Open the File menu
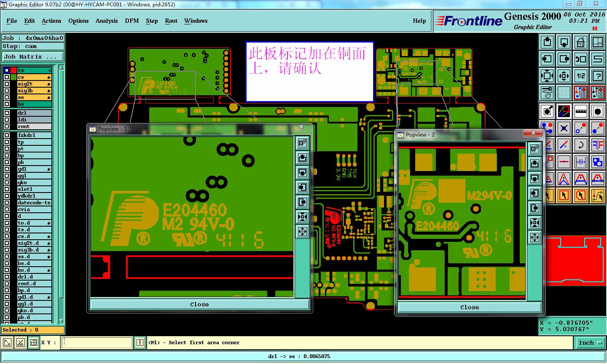 pyautogui.click(x=12, y=21)
